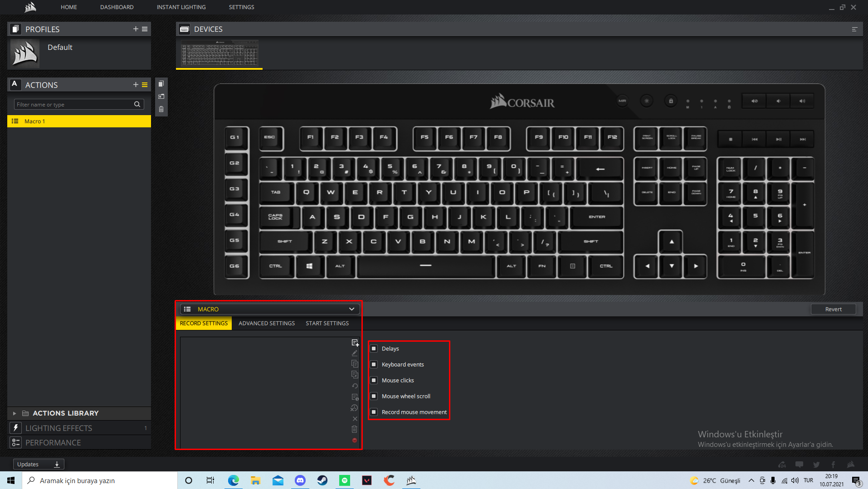Click the next track media key on keyboard
The image size is (868, 489).
coord(803,139)
